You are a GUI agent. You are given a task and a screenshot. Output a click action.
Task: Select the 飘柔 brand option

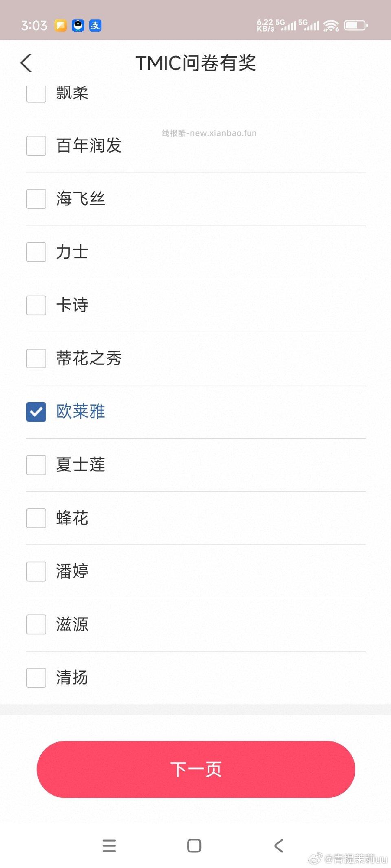[36, 93]
